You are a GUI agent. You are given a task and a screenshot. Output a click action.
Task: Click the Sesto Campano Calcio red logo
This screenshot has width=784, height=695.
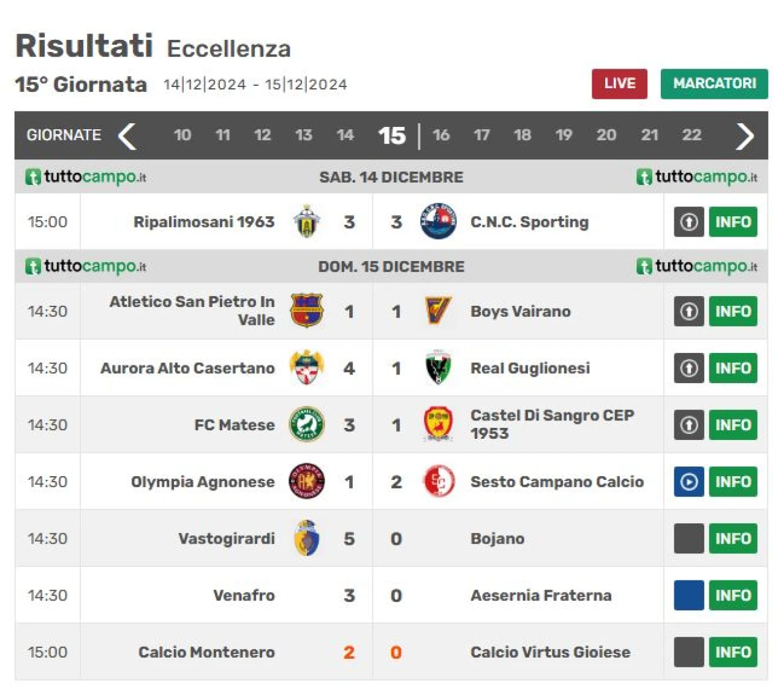[x=439, y=482]
